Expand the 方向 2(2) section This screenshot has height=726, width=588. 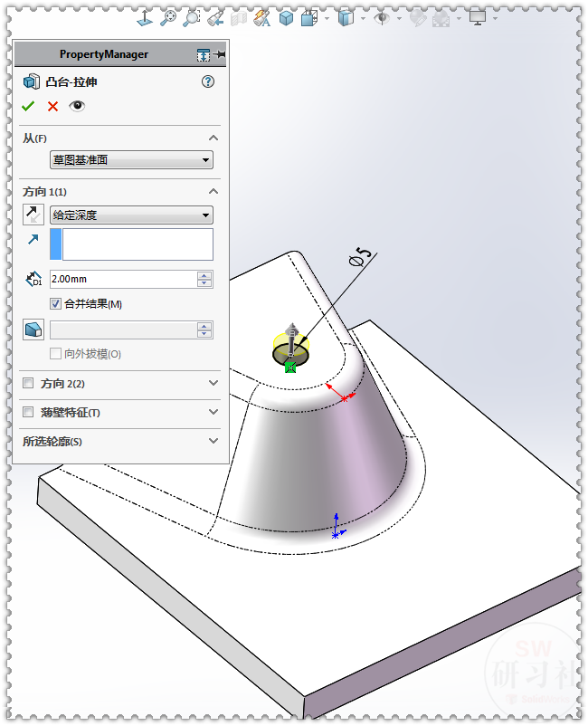tap(213, 383)
